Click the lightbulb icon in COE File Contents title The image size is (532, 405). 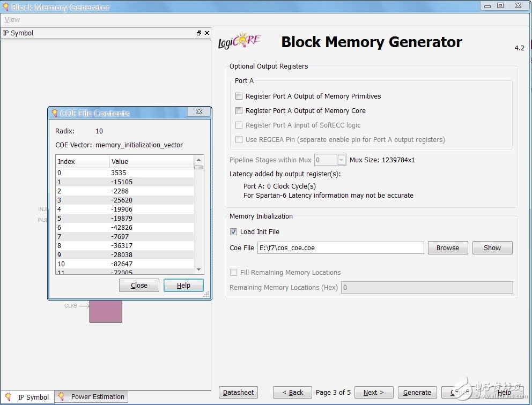click(x=54, y=113)
